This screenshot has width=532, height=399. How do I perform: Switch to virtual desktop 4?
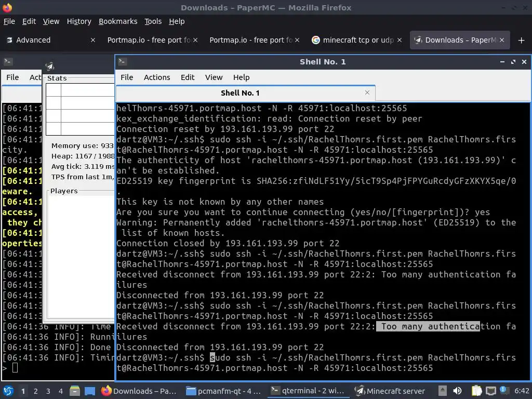(x=61, y=391)
